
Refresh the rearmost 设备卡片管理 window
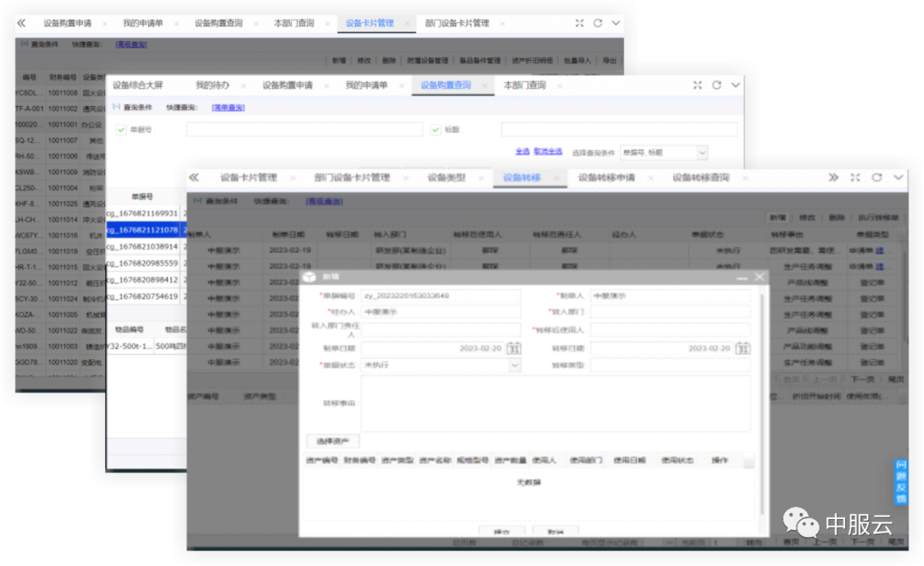(597, 23)
